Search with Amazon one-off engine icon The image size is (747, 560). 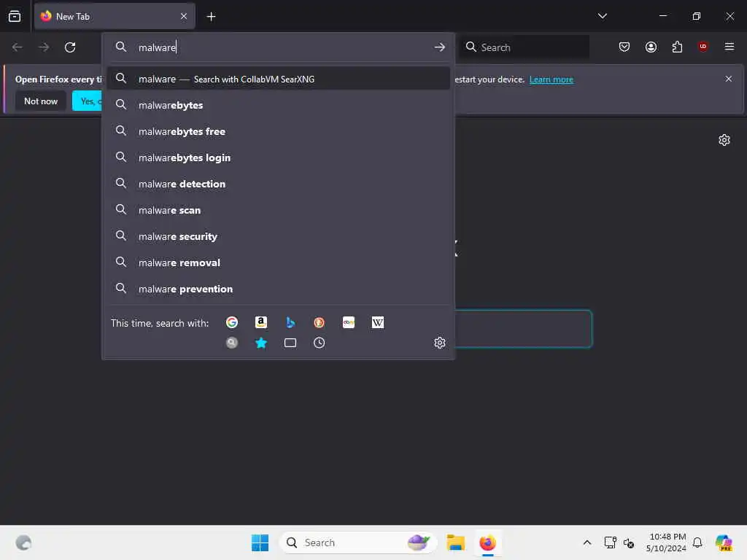pyautogui.click(x=261, y=322)
